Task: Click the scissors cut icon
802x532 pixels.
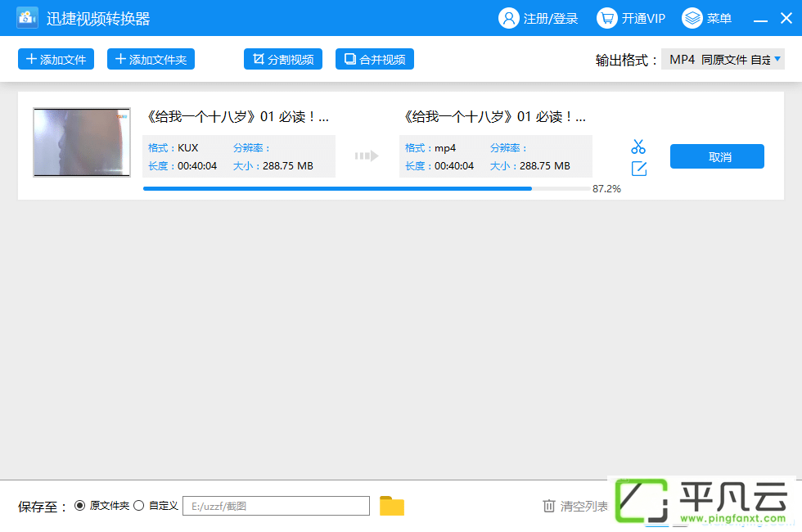Action: 638,147
